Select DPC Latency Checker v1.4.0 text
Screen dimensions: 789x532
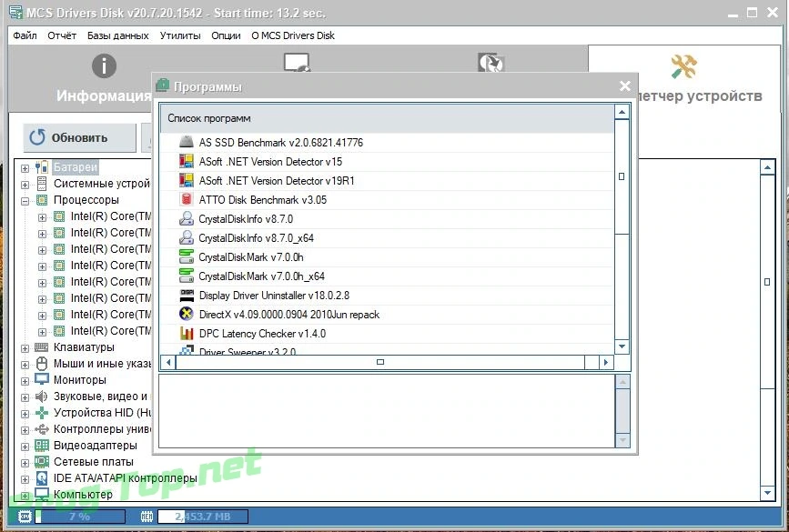[262, 334]
